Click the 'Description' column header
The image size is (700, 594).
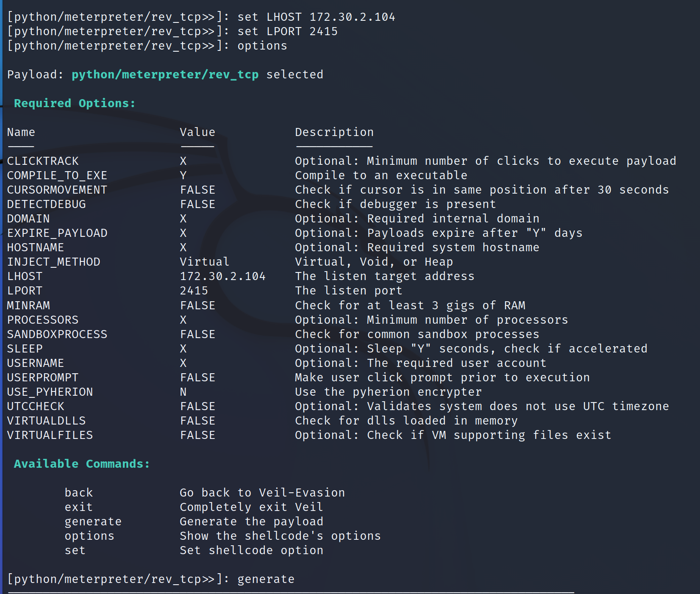pos(334,132)
